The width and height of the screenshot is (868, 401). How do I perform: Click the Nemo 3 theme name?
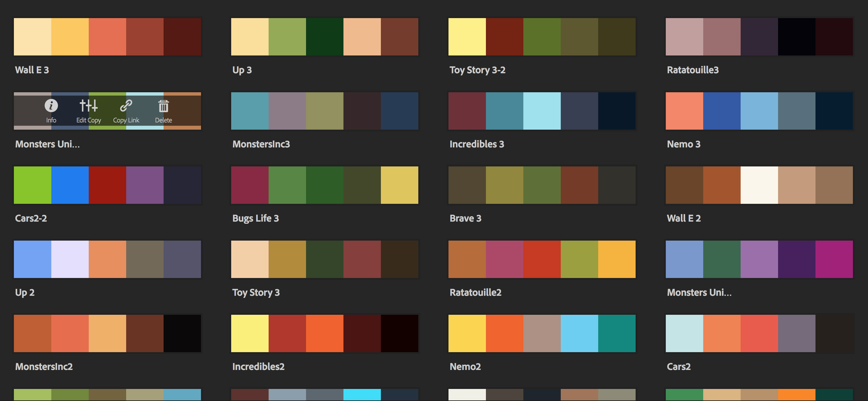[x=684, y=144]
